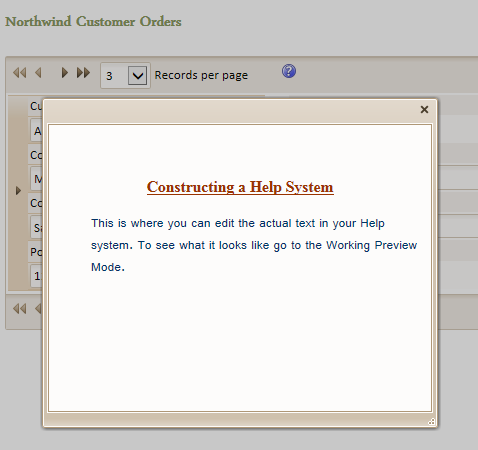This screenshot has height=450, width=478.
Task: Click the help dialog title bar
Action: (x=230, y=111)
